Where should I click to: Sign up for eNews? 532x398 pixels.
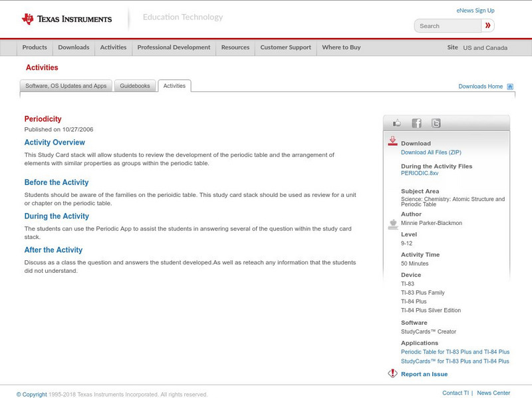tap(475, 9)
